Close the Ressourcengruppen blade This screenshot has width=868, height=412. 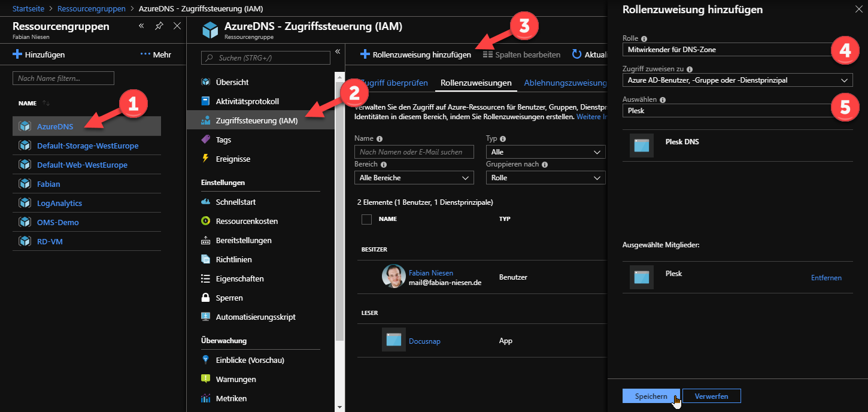[x=177, y=26]
